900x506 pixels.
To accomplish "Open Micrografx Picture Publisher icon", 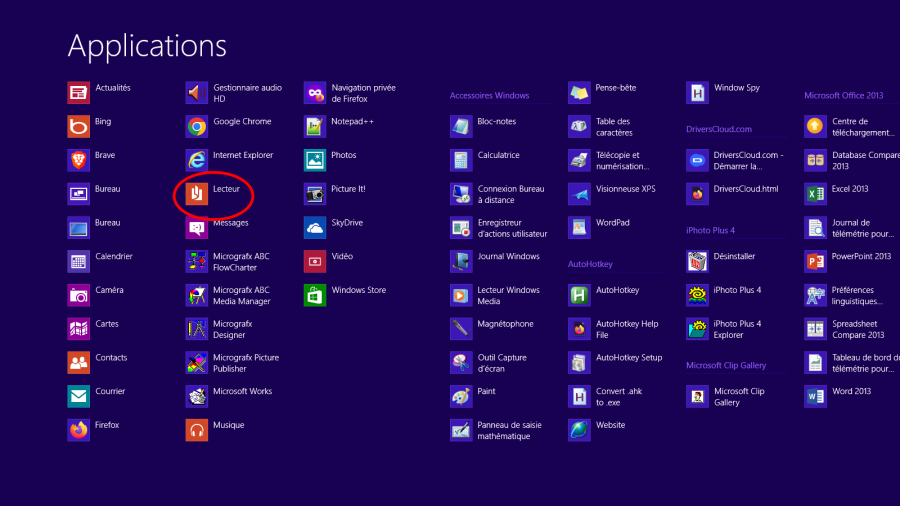I will pyautogui.click(x=197, y=363).
